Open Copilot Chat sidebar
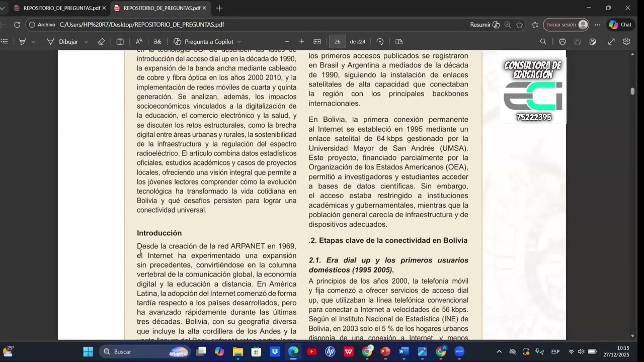The image size is (644, 362). click(620, 25)
